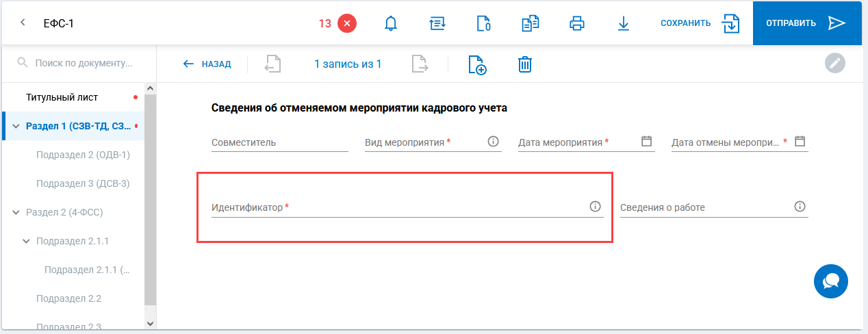Select Титульный лист in the sidebar

tap(62, 97)
